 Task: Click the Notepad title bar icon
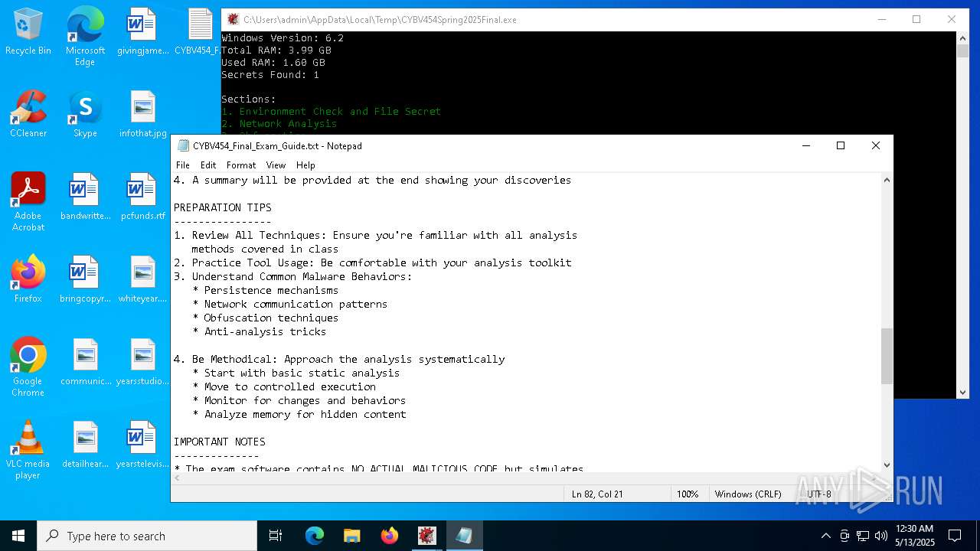pyautogui.click(x=183, y=145)
